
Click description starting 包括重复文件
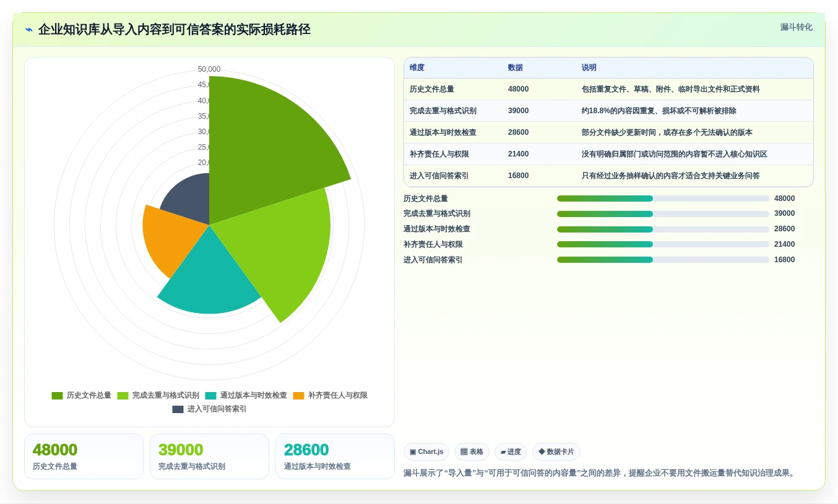(671, 90)
